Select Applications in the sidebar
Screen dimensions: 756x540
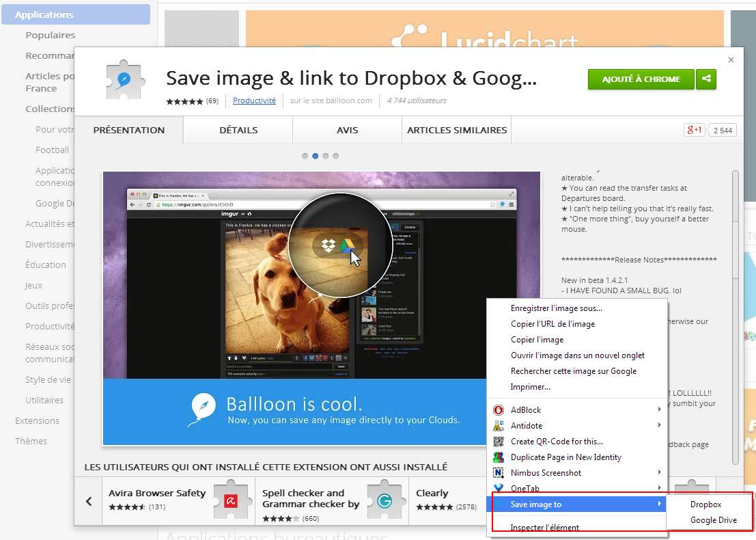(76, 14)
